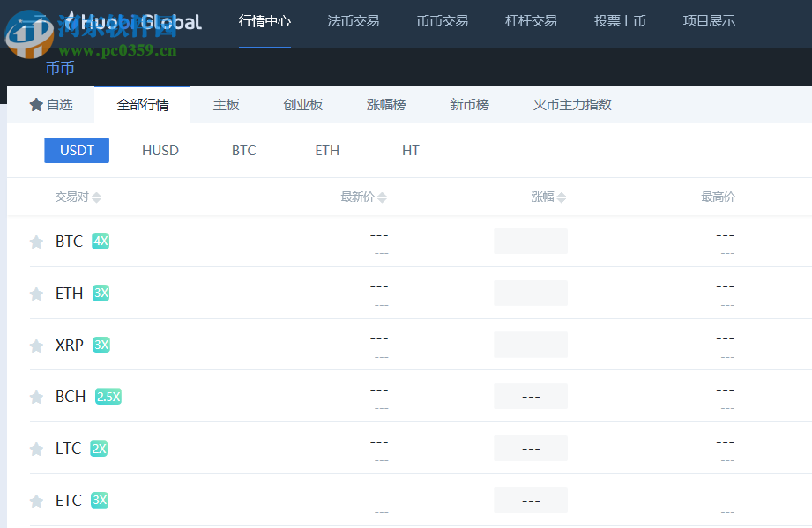Screen dimensions: 812x528
Task: Favorite the BTC trading pair star
Action: (x=36, y=241)
